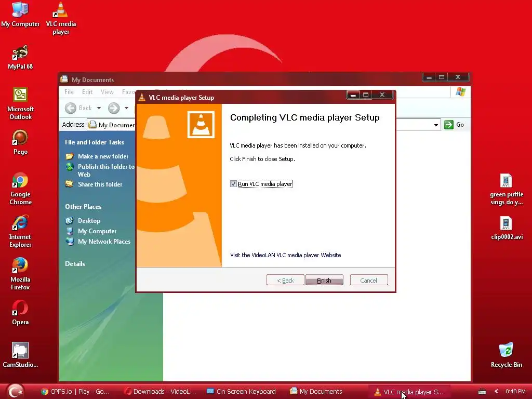The height and width of the screenshot is (399, 532).
Task: Open the View menu in My Documents
Action: (107, 91)
